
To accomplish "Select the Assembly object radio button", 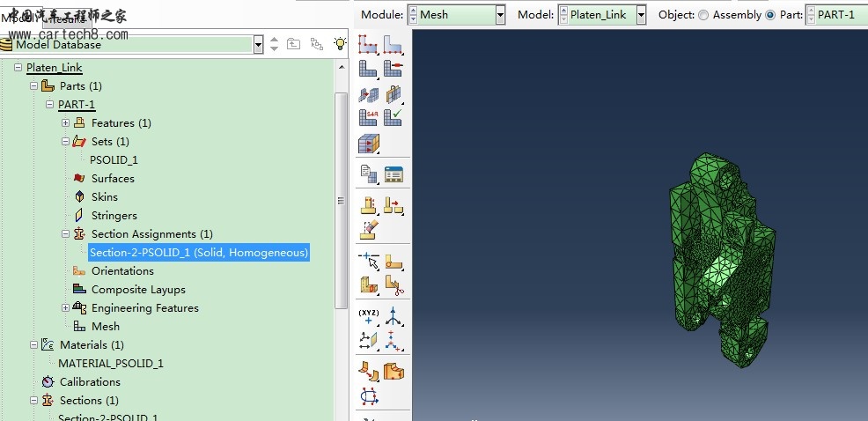I will 702,15.
